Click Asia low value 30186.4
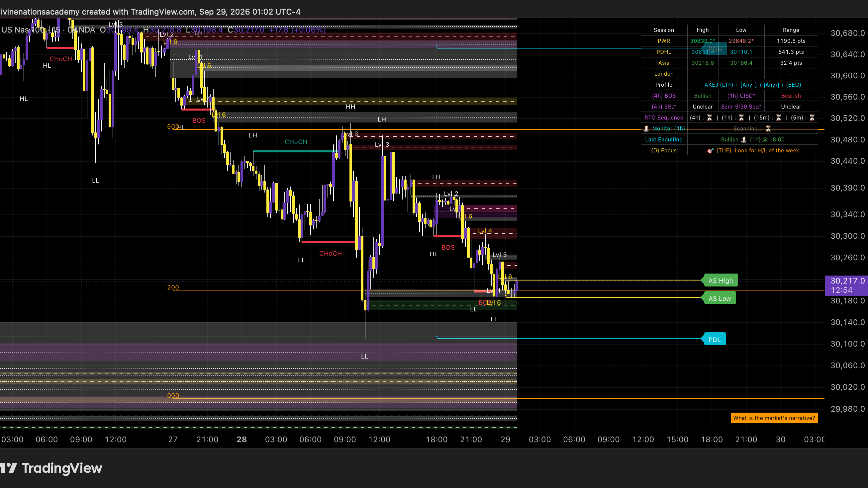 pos(741,63)
